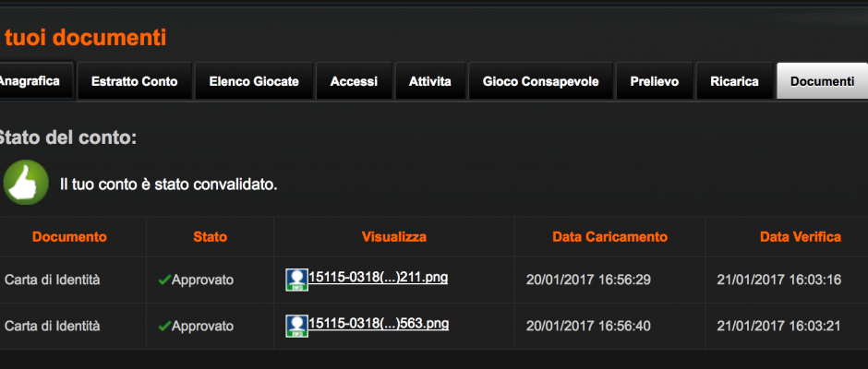Open the Elenco Giocate tab
This screenshot has width=868, height=369.
coord(254,81)
